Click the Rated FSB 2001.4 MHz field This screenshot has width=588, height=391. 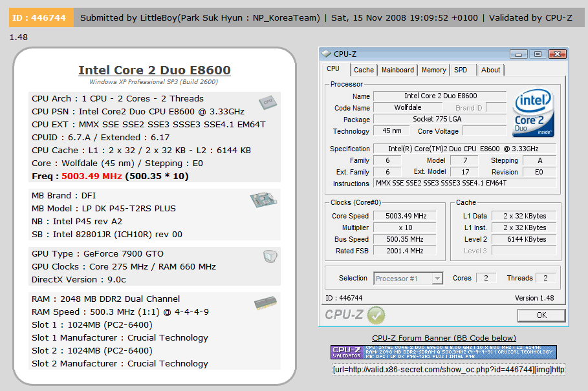coord(406,251)
